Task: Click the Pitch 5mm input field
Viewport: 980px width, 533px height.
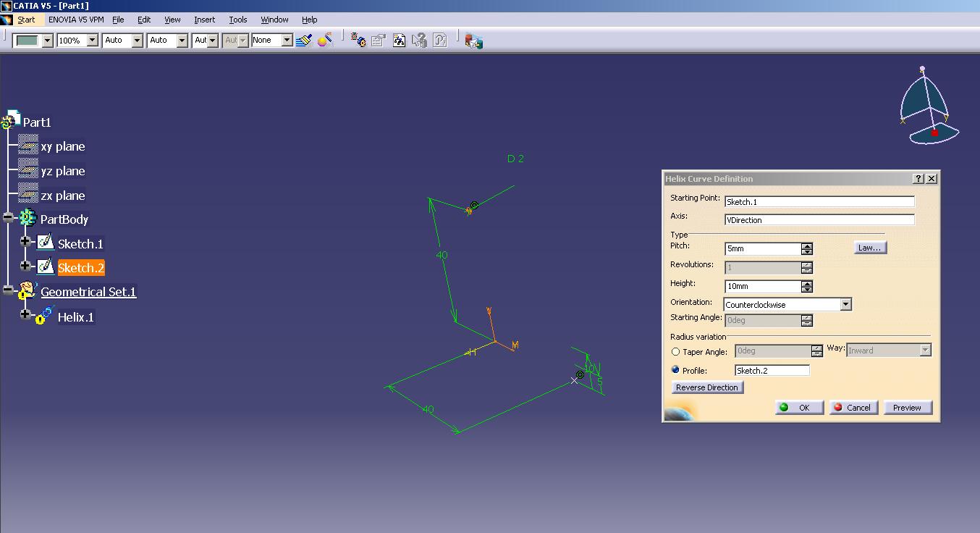Action: [x=763, y=248]
